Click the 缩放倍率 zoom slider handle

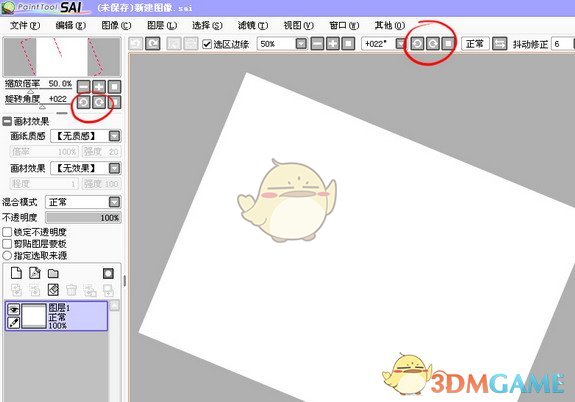(x=31, y=92)
